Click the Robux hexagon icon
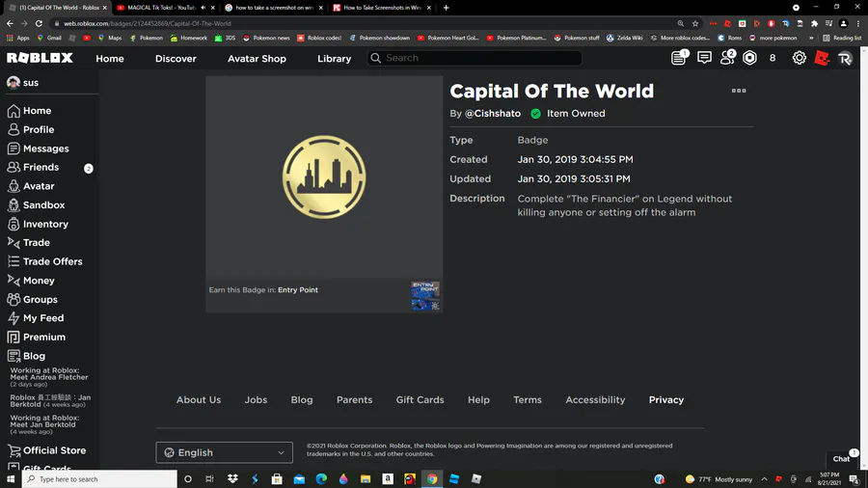Image resolution: width=868 pixels, height=488 pixels. click(749, 58)
